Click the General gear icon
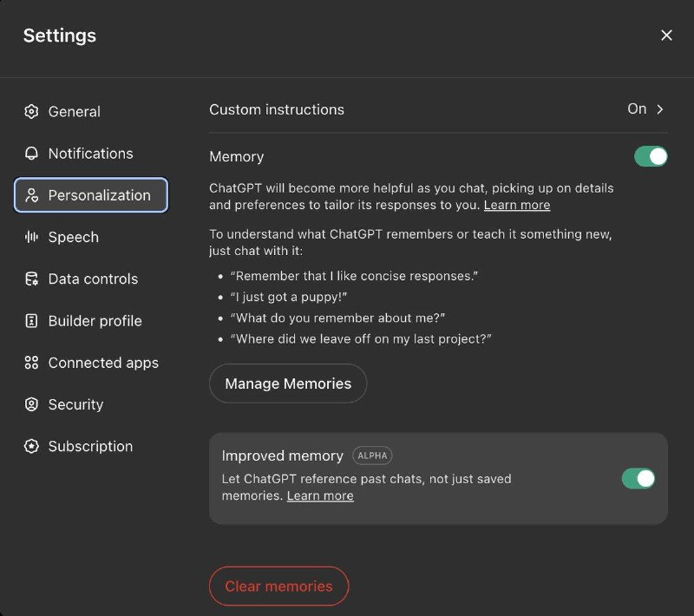Screen dimensions: 694x616 [x=31, y=112]
